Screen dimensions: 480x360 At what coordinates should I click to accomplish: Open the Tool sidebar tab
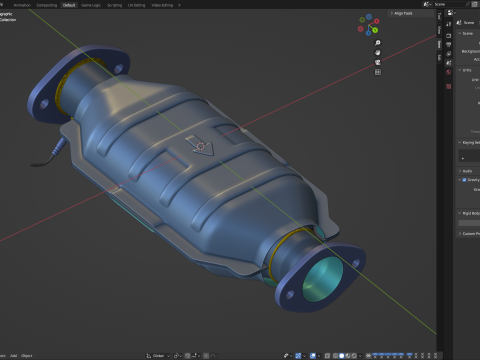[439, 16]
